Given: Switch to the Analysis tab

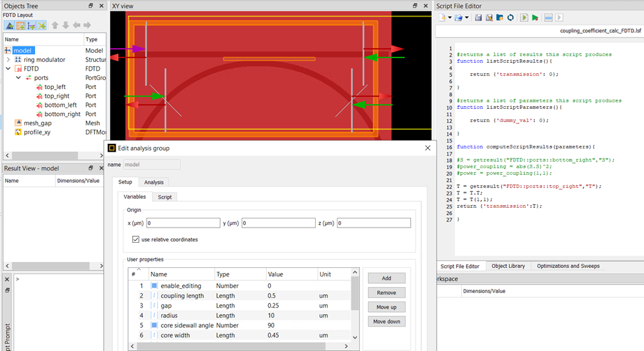Looking at the screenshot, I should click(153, 182).
